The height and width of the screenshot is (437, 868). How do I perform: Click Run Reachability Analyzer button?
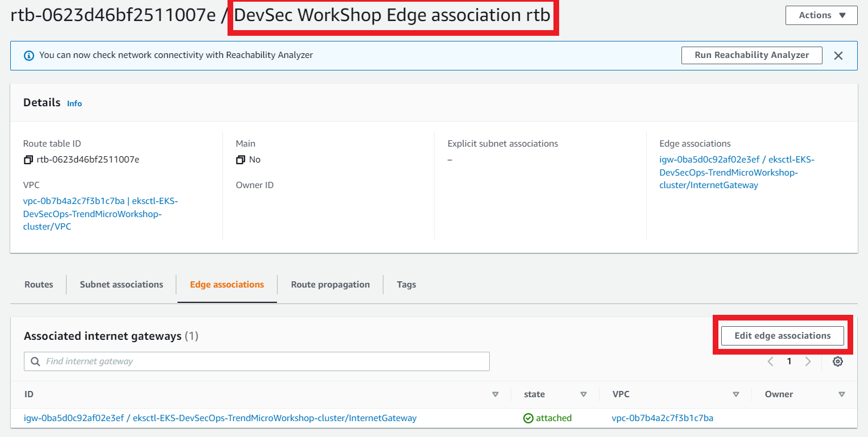(752, 55)
